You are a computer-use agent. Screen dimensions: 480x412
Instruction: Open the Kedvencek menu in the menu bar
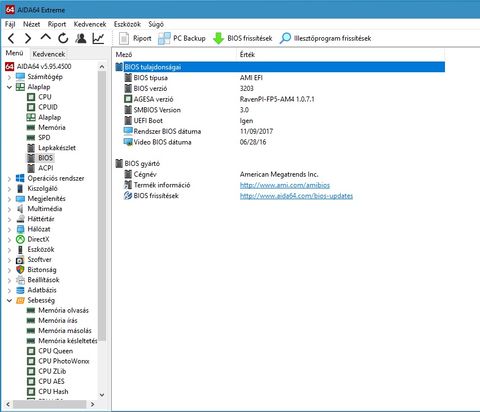coord(90,24)
